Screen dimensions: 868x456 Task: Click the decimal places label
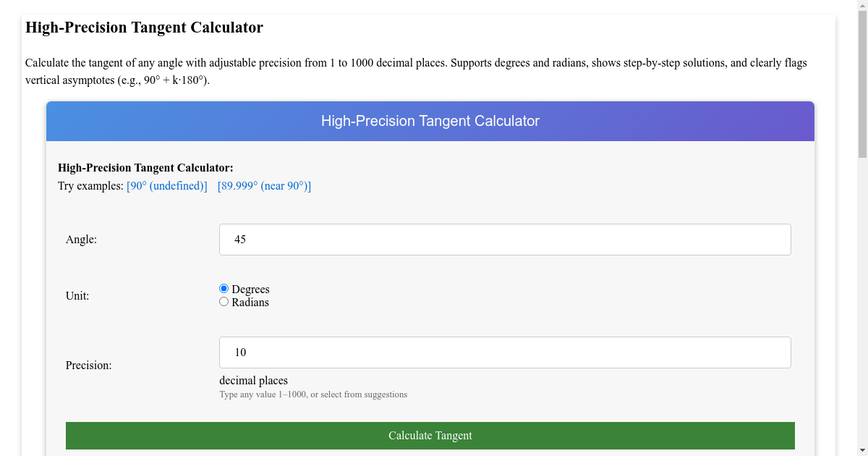[x=253, y=380]
